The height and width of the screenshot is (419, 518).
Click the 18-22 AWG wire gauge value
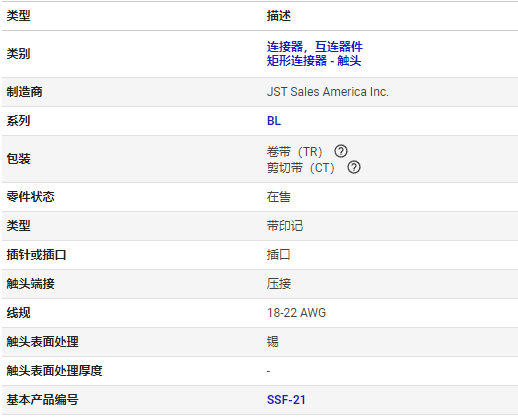click(x=296, y=313)
